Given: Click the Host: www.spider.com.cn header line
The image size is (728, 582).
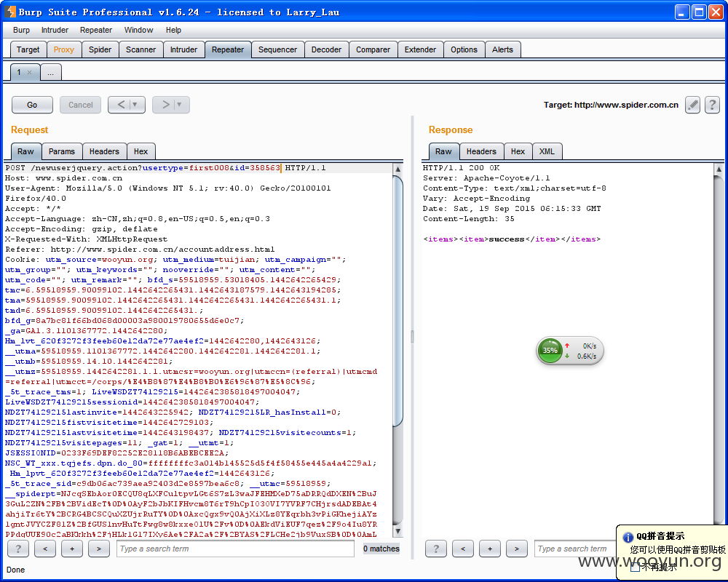Looking at the screenshot, I should [63, 178].
